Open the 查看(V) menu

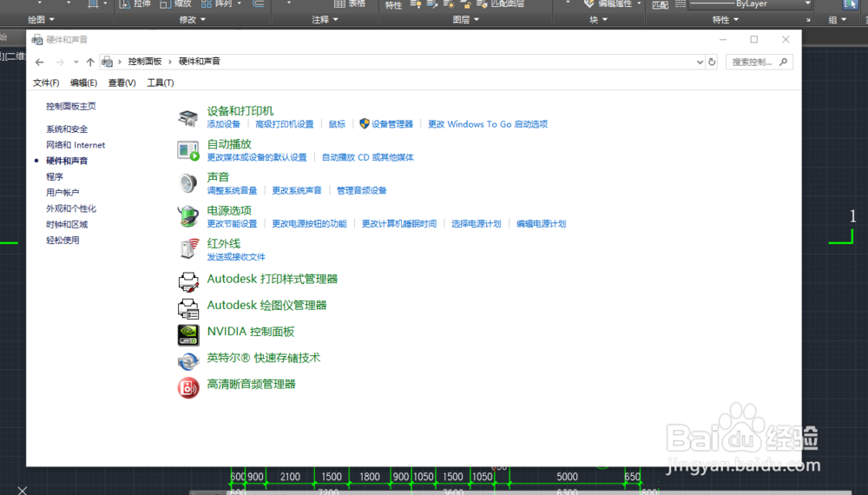(x=122, y=83)
